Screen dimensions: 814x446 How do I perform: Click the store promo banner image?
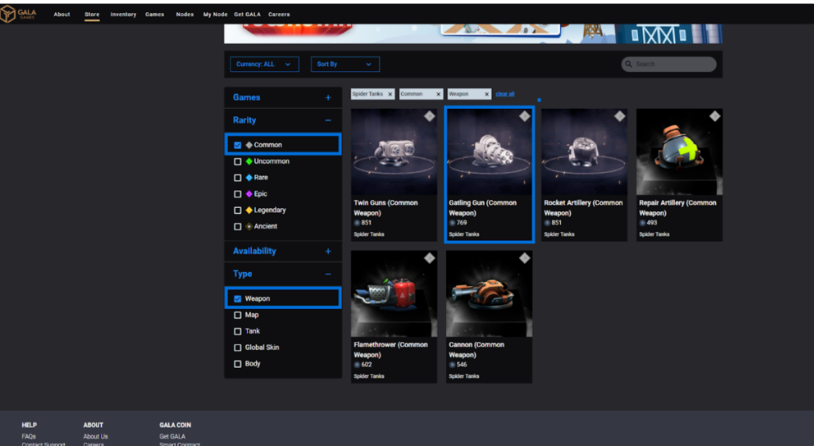point(473,33)
